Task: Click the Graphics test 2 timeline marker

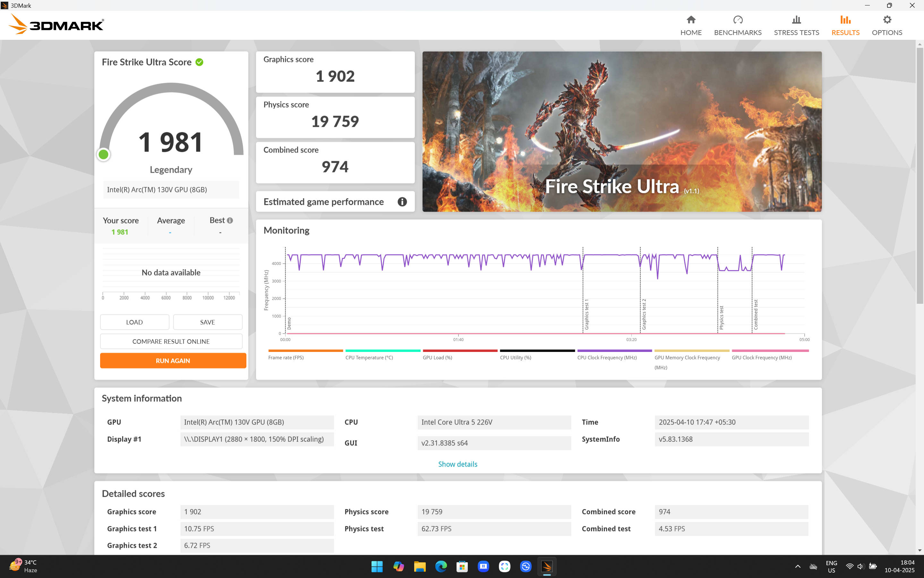Action: [644, 314]
